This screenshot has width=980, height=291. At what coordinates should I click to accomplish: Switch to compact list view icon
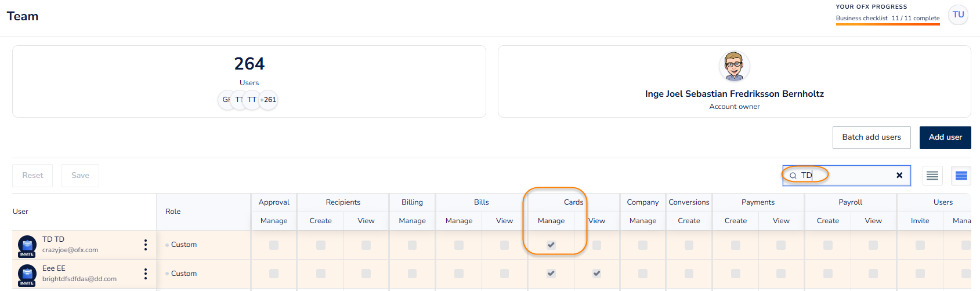932,176
